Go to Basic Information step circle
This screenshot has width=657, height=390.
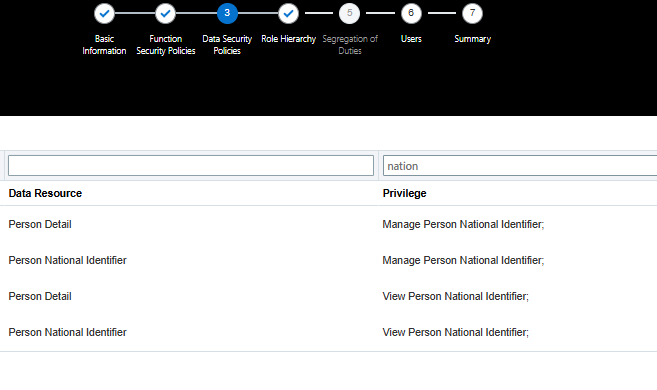pos(104,13)
